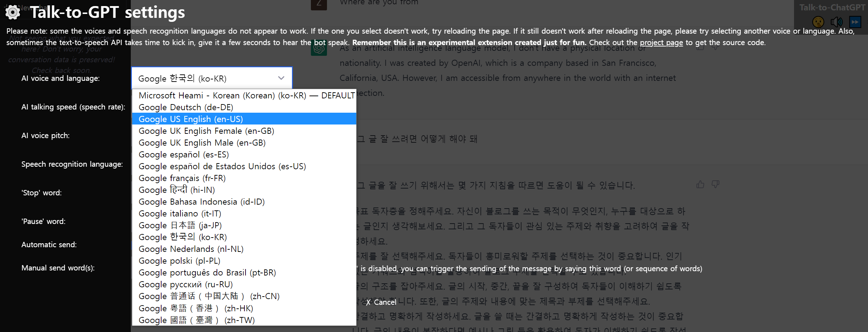Viewport: 868px width, 332px height.
Task: Click the Talk-to-ChatGPT widget title
Action: click(x=832, y=8)
